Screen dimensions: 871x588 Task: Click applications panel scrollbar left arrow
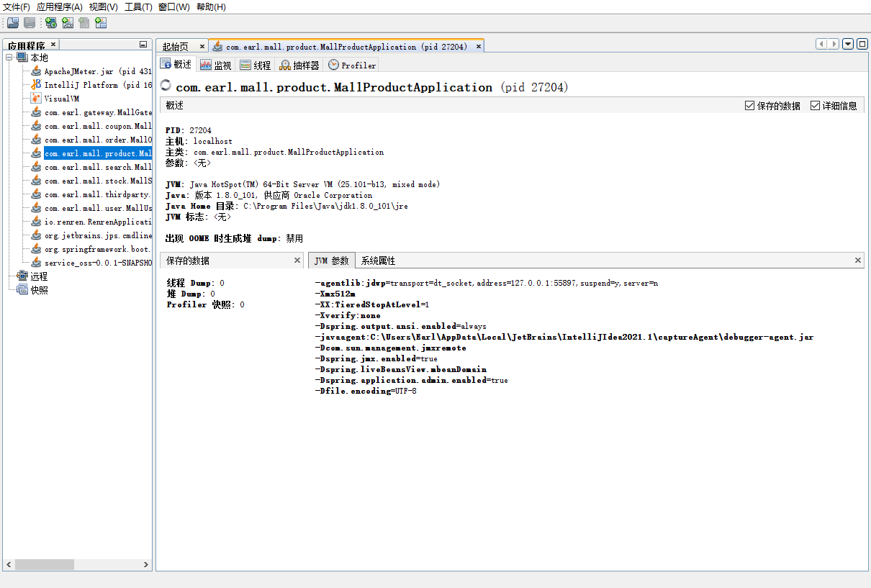pyautogui.click(x=9, y=565)
